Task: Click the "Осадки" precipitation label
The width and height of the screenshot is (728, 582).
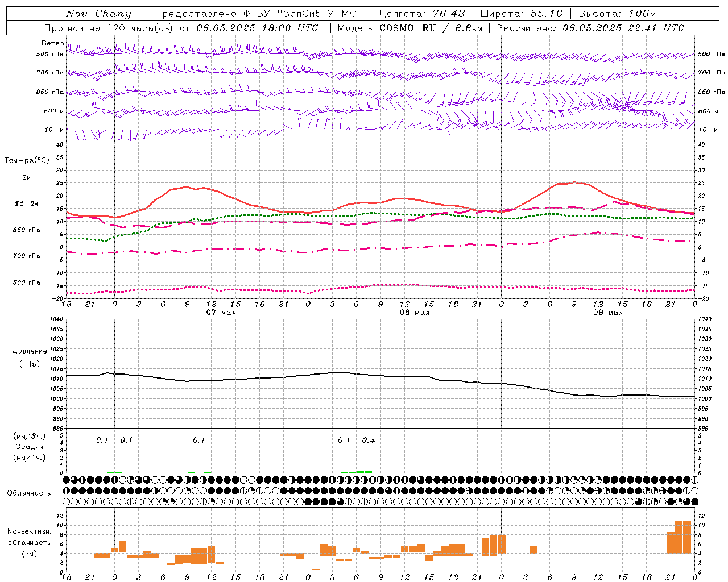Action: click(30, 447)
